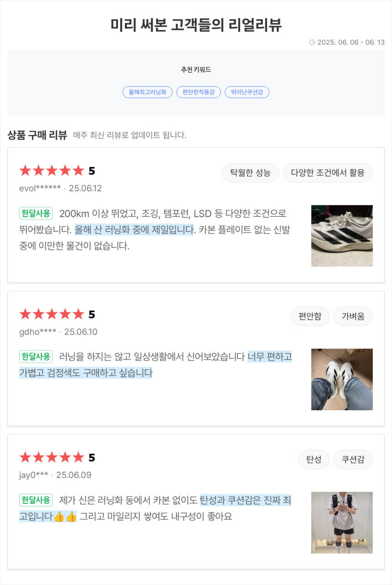Viewport: 392px width, 585px height.
Task: Click the star rating on evol's review
Action: click(52, 171)
